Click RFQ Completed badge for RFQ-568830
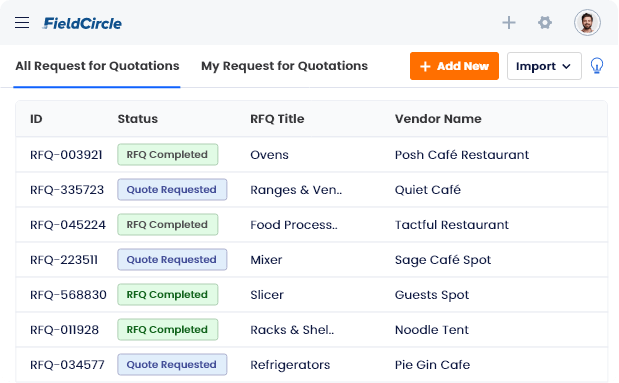 click(x=167, y=294)
